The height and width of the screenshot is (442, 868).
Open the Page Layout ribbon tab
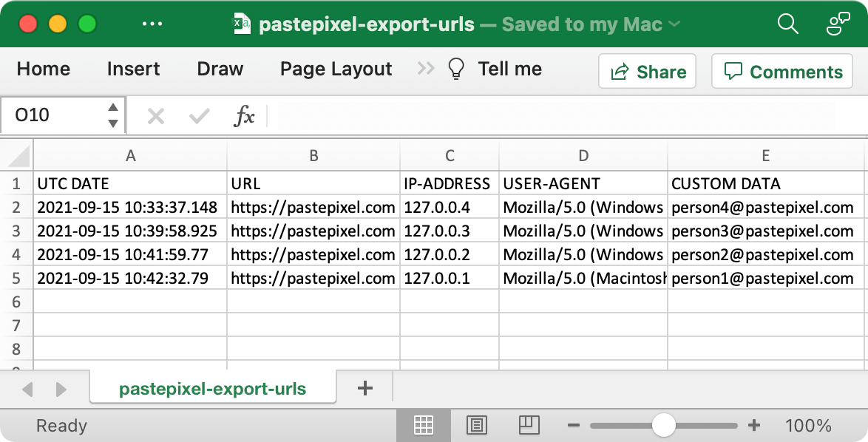tap(336, 69)
